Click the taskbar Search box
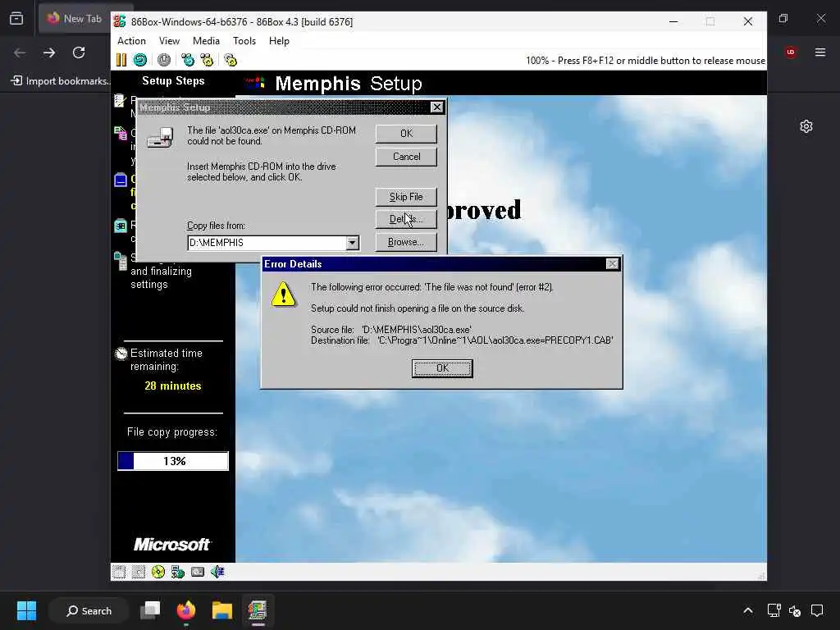Viewport: 840px width, 630px height. point(89,610)
